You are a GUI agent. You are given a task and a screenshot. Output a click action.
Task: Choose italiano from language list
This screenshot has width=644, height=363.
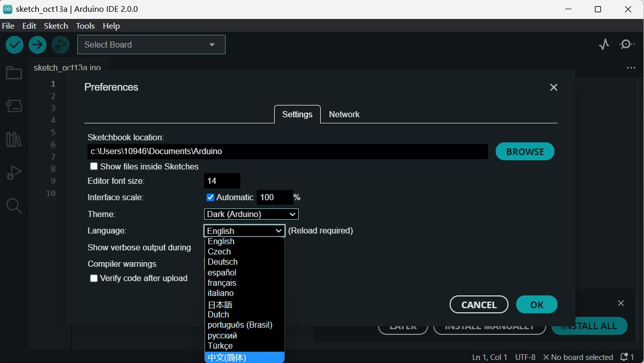click(245, 293)
